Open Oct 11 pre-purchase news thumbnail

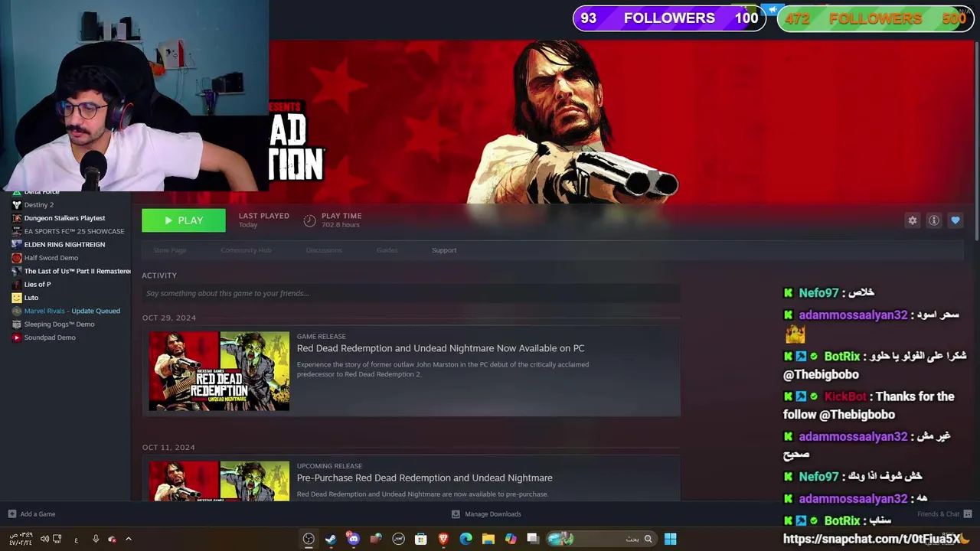pos(219,481)
